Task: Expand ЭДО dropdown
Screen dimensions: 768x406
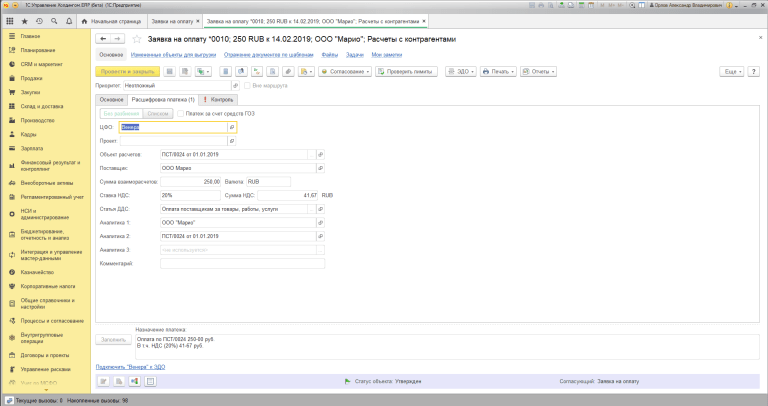Action: tap(460, 72)
